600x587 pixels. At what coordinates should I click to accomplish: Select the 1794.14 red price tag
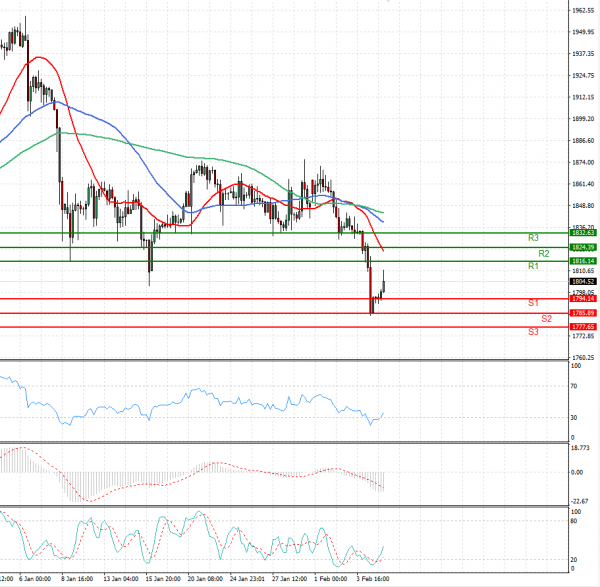click(583, 298)
